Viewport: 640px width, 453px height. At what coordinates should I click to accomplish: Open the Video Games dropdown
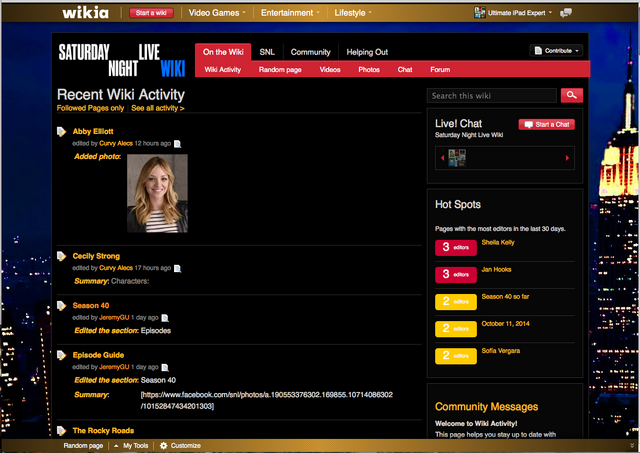click(217, 13)
